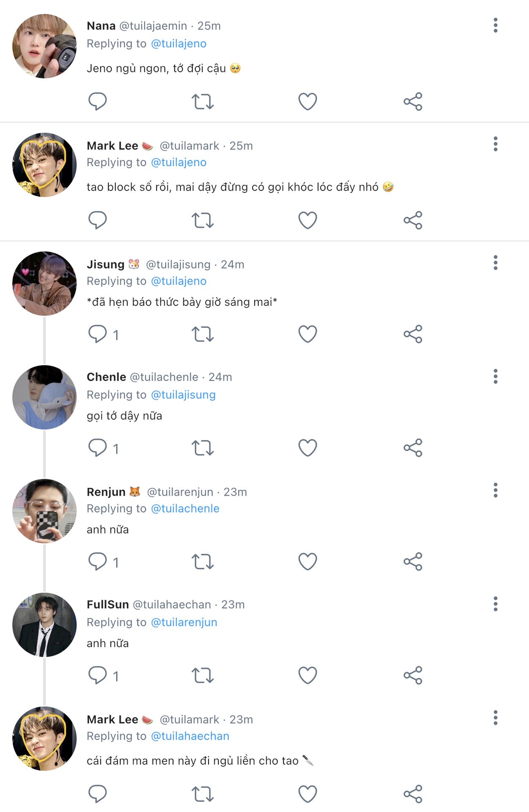Open Renjun's profile picture
This screenshot has width=529, height=812.
pos(44,511)
